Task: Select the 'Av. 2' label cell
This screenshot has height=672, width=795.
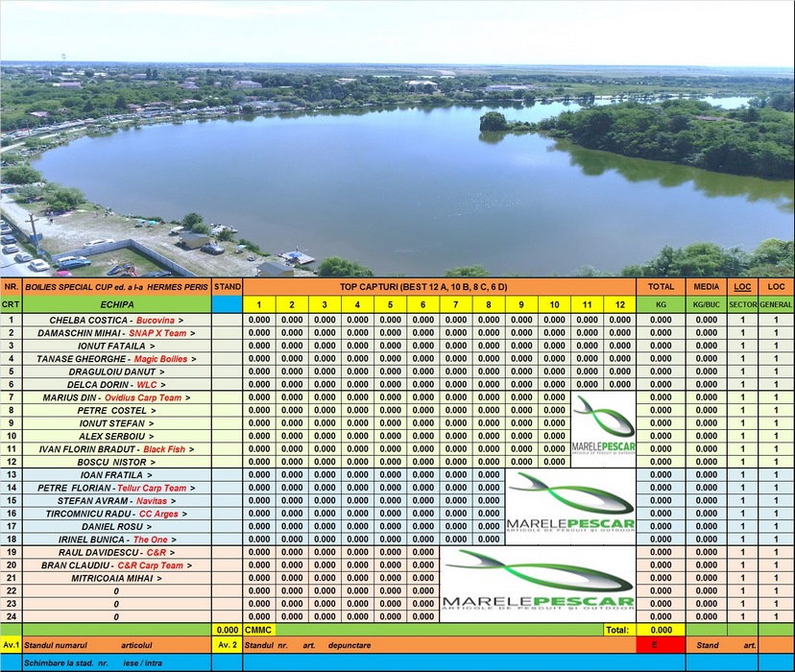Action: tap(228, 645)
